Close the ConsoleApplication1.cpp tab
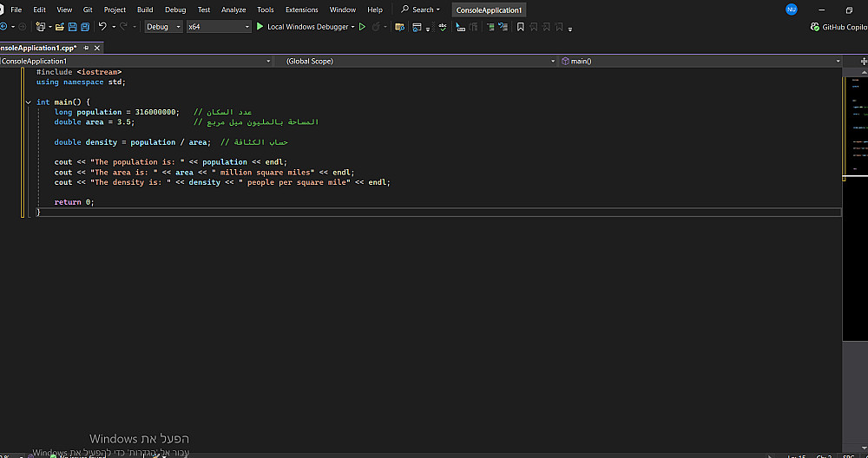Image resolution: width=868 pixels, height=458 pixels. click(96, 48)
